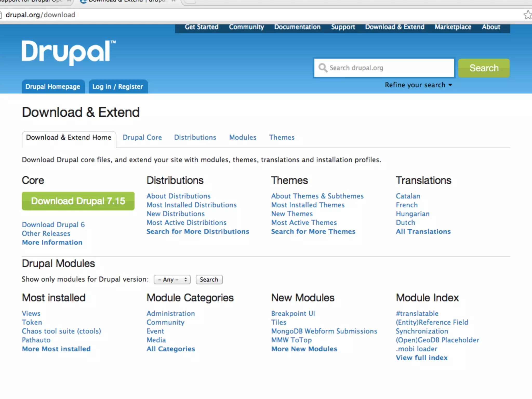The height and width of the screenshot is (399, 532).
Task: Open the View full index link
Action: point(422,358)
